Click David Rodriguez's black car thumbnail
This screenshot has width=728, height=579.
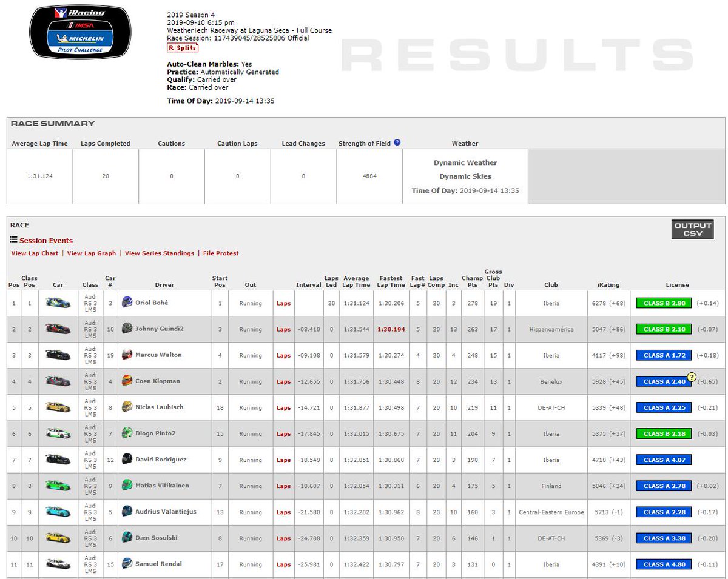(58, 459)
